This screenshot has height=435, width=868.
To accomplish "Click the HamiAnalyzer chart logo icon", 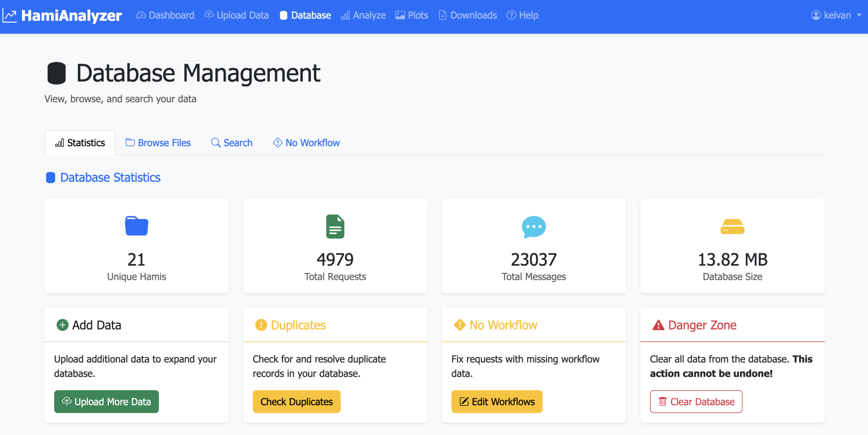I will 9,16.
